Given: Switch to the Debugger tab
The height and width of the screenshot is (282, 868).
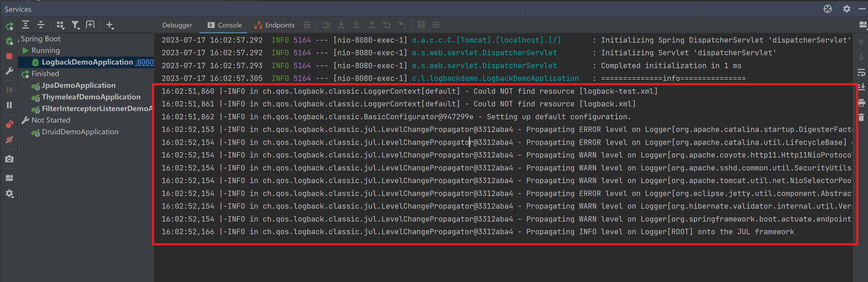Looking at the screenshot, I should point(177,25).
